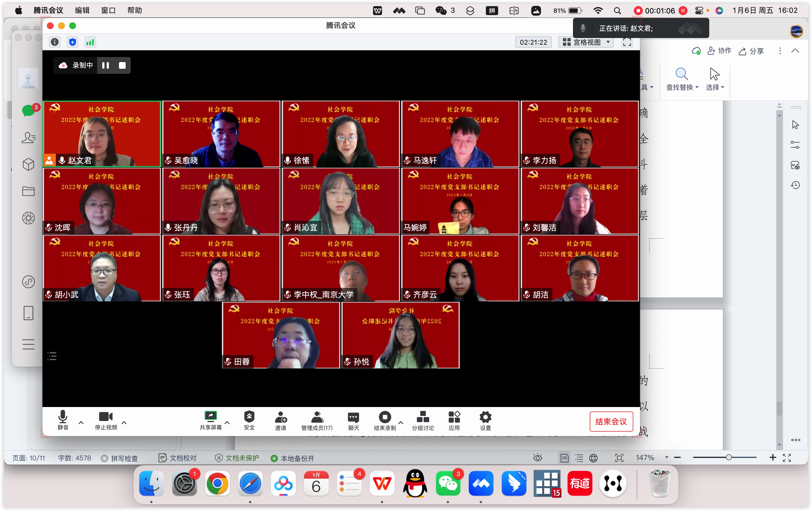Expand arrow next to 结束录制
This screenshot has height=511, width=812.
(401, 422)
